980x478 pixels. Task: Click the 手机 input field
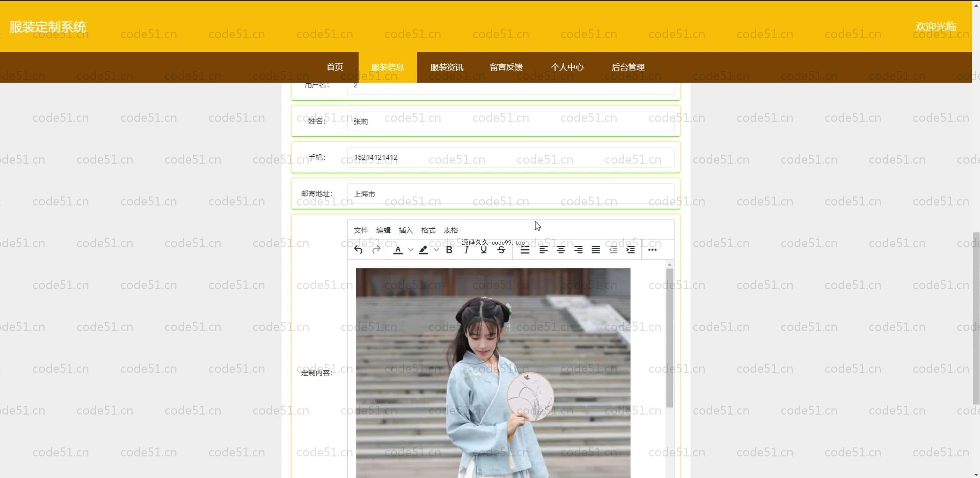(x=511, y=157)
